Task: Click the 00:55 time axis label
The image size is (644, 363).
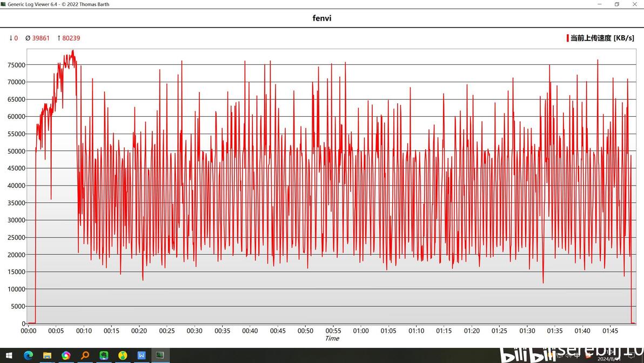Action: (x=333, y=331)
